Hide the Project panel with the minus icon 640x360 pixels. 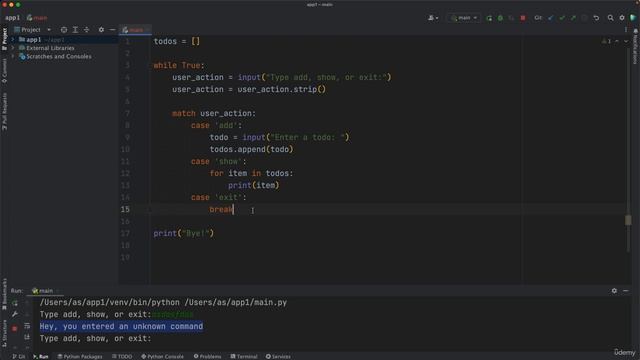[x=112, y=30]
